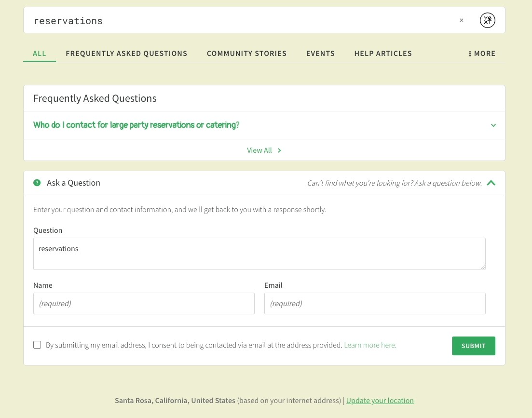Collapse the Ask a Question panel

pyautogui.click(x=491, y=183)
